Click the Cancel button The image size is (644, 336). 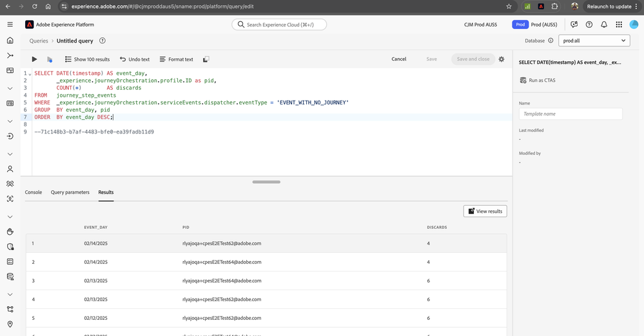[x=399, y=59]
